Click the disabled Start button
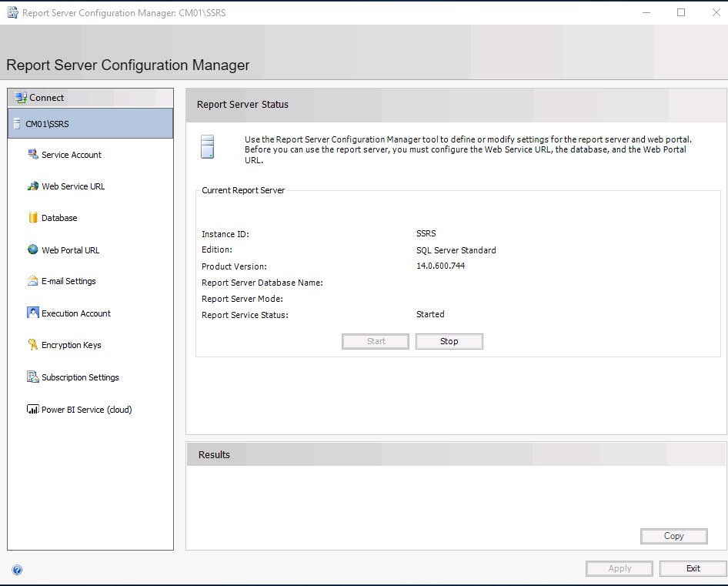 click(376, 341)
